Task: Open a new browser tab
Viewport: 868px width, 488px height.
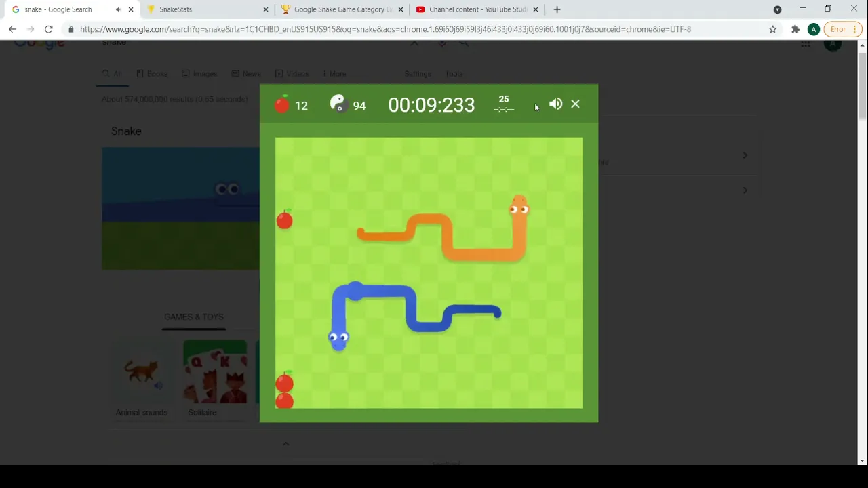Action: click(557, 9)
